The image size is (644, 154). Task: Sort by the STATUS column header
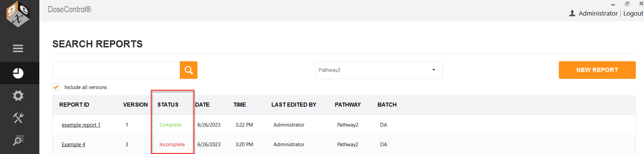tap(168, 105)
